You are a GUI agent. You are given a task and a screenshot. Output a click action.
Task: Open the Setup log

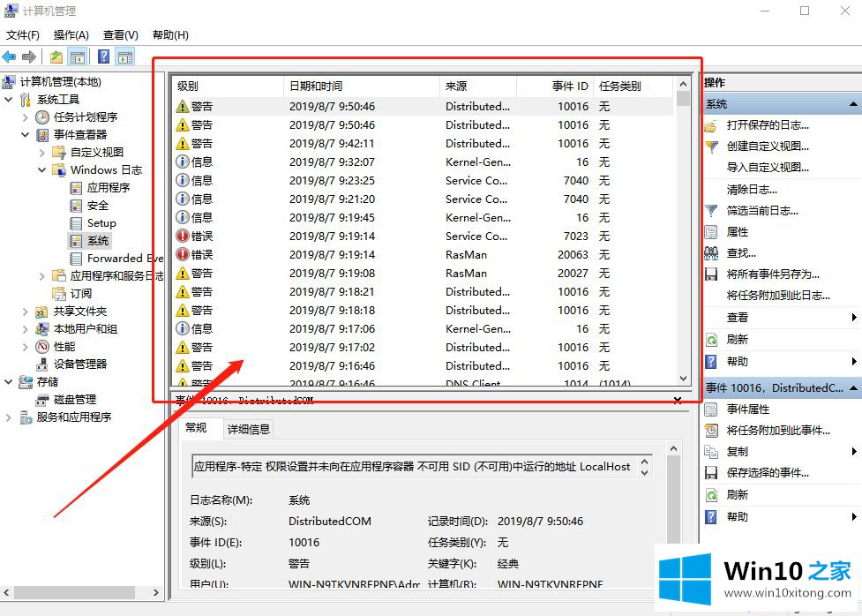101,222
